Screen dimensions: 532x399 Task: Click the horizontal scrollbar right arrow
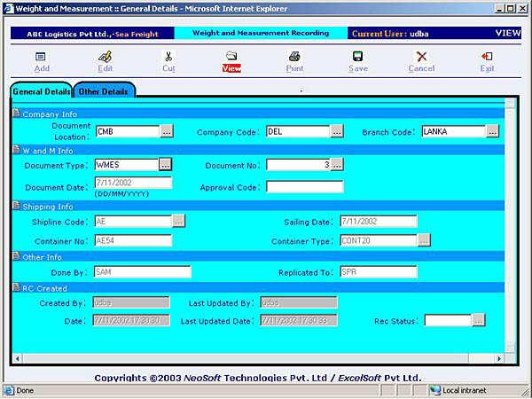[498, 358]
